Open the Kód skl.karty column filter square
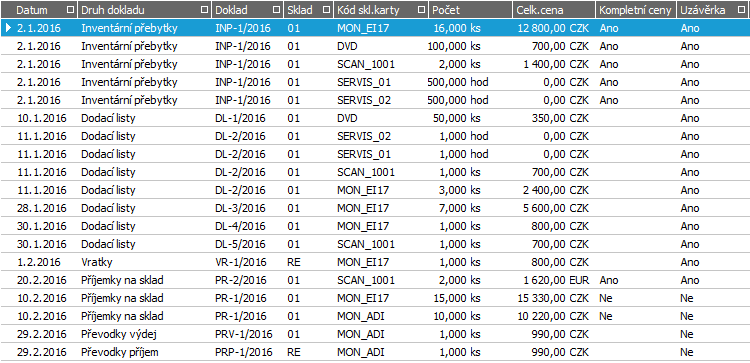The height and width of the screenshot is (363, 750). click(x=421, y=10)
